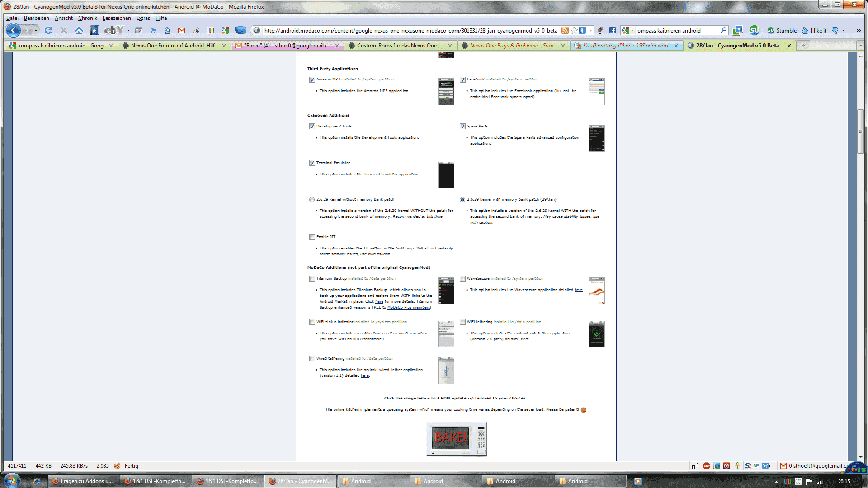Switch to Kaufberatung iPhone 3GS tab
The image size is (868, 488).
(x=626, y=46)
